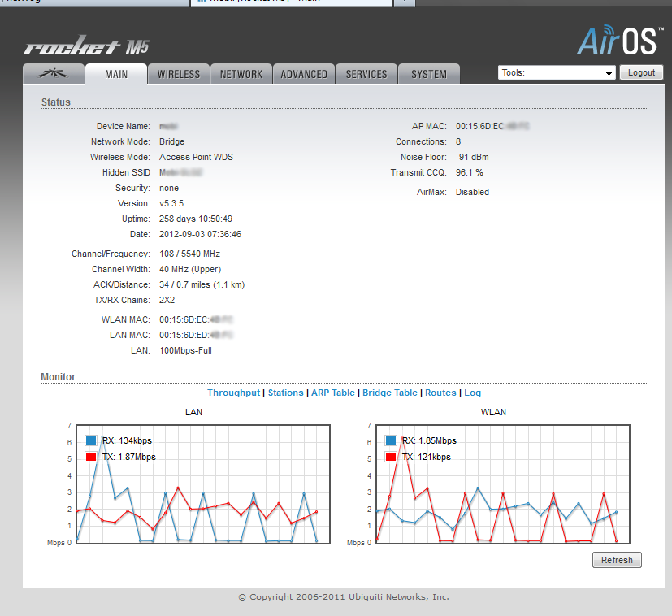Switch to the WIRELESS tab
The width and height of the screenshot is (672, 616).
[179, 74]
